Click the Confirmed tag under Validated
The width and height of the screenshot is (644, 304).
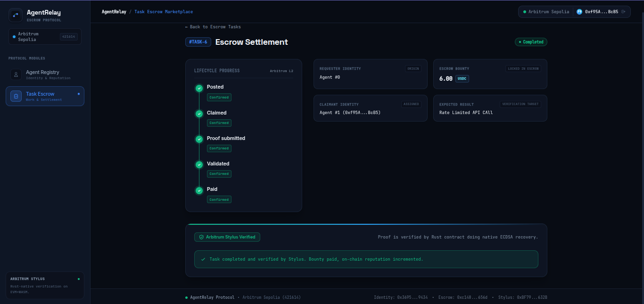[219, 174]
